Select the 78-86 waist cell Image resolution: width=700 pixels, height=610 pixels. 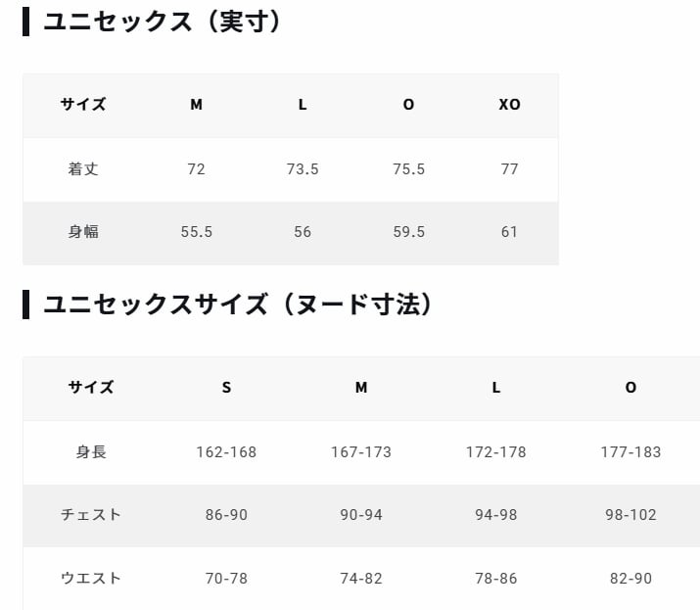(496, 579)
